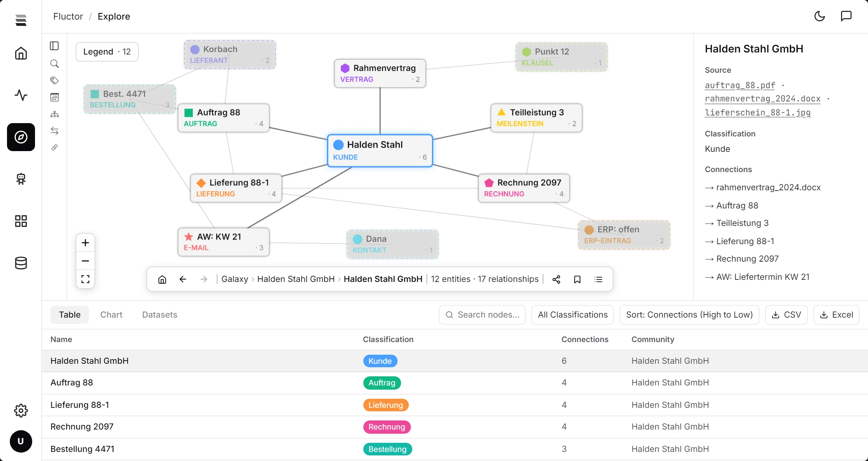Fit graph to screen
868x461 pixels.
pos(85,279)
